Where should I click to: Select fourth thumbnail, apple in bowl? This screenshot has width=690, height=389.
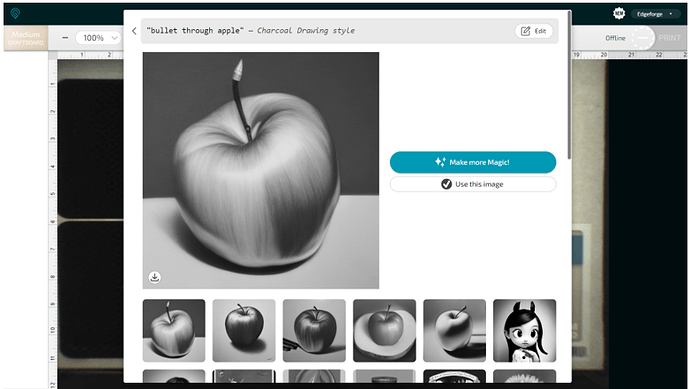[384, 330]
